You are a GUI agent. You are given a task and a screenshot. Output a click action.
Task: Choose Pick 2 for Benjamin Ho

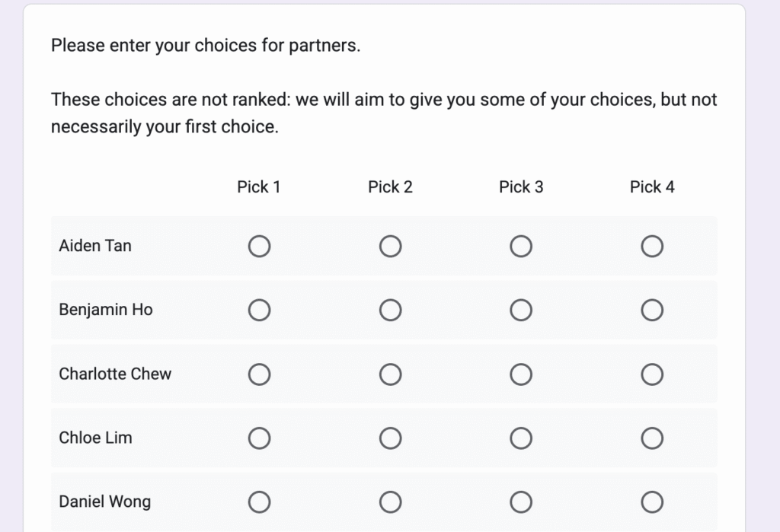390,311
